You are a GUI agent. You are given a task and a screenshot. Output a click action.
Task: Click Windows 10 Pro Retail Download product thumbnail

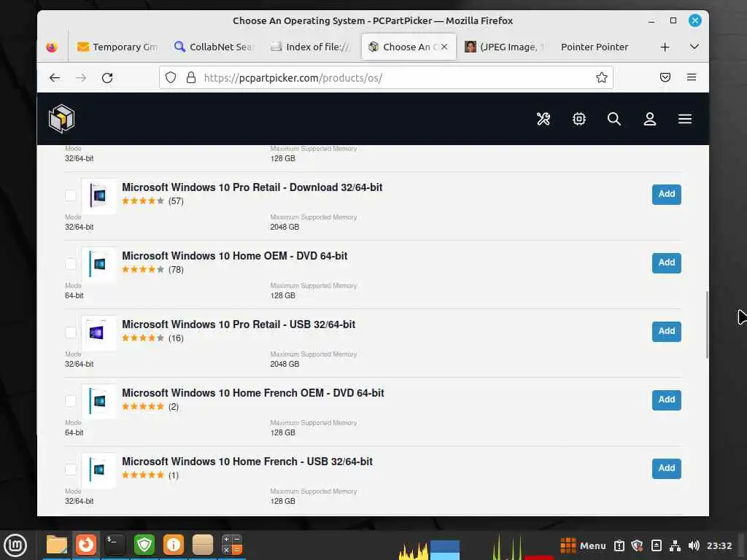tap(98, 195)
